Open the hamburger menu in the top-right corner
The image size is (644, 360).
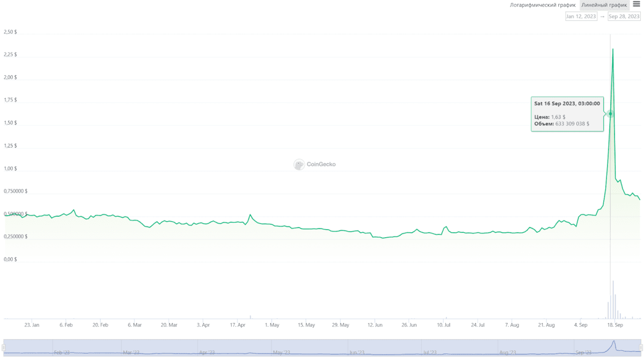click(x=638, y=5)
